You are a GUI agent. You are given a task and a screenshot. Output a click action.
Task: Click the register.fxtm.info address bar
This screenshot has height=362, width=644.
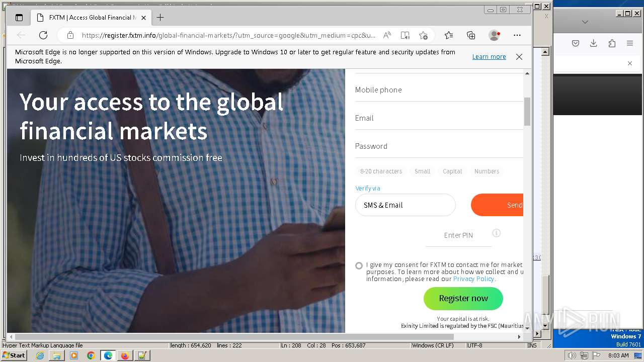(x=228, y=35)
